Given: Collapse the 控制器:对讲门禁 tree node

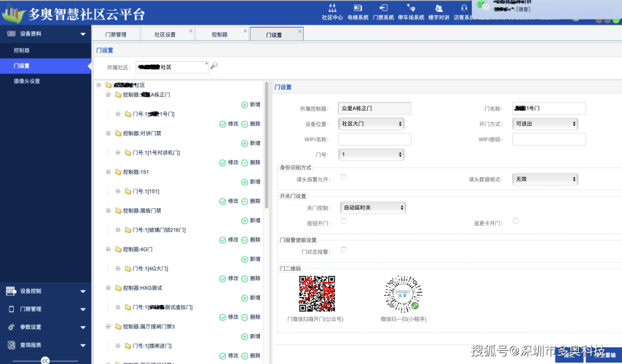Looking at the screenshot, I should coord(108,133).
